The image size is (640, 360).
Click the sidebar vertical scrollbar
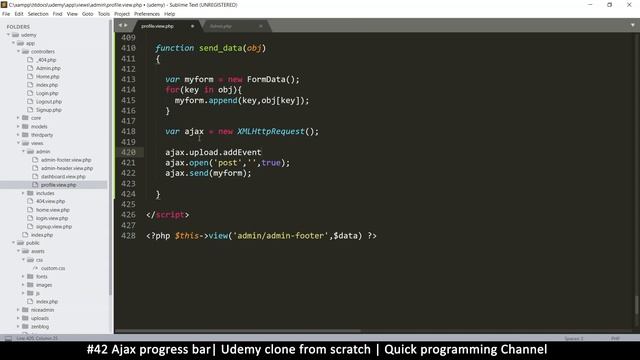click(110, 157)
